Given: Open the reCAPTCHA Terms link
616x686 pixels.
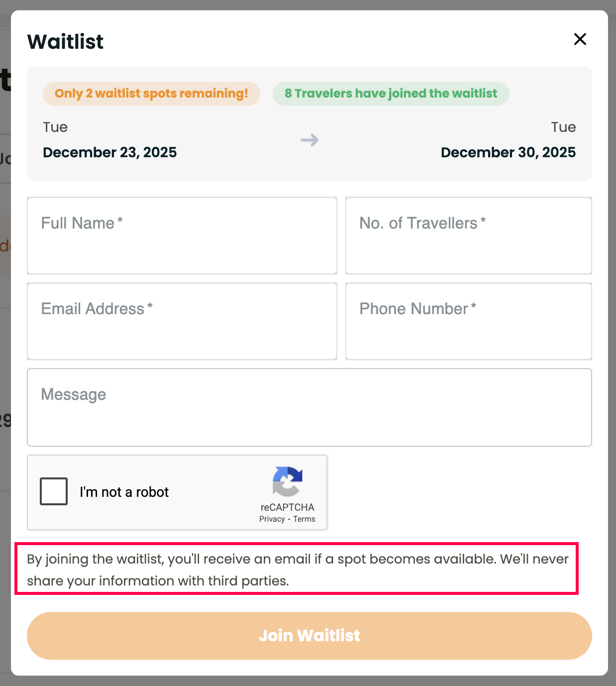Looking at the screenshot, I should click(x=304, y=519).
